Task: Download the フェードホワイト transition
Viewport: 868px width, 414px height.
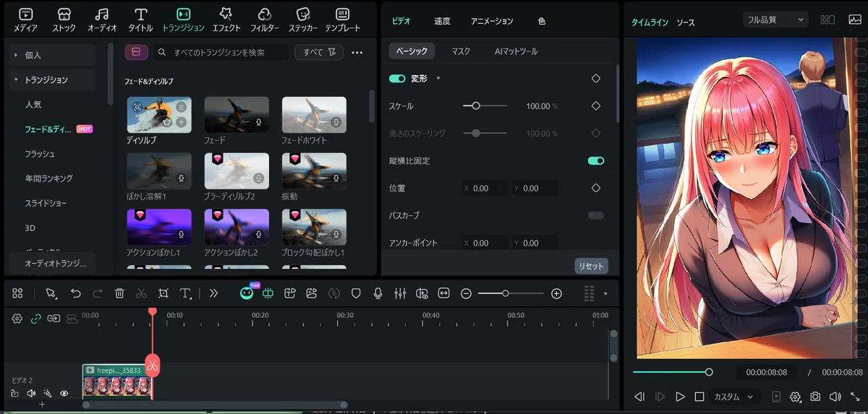Action: point(336,123)
